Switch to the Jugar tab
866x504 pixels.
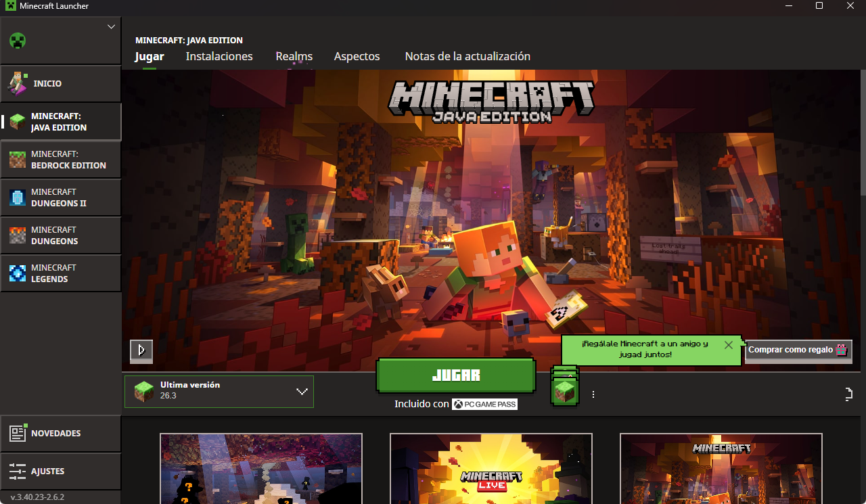[150, 56]
